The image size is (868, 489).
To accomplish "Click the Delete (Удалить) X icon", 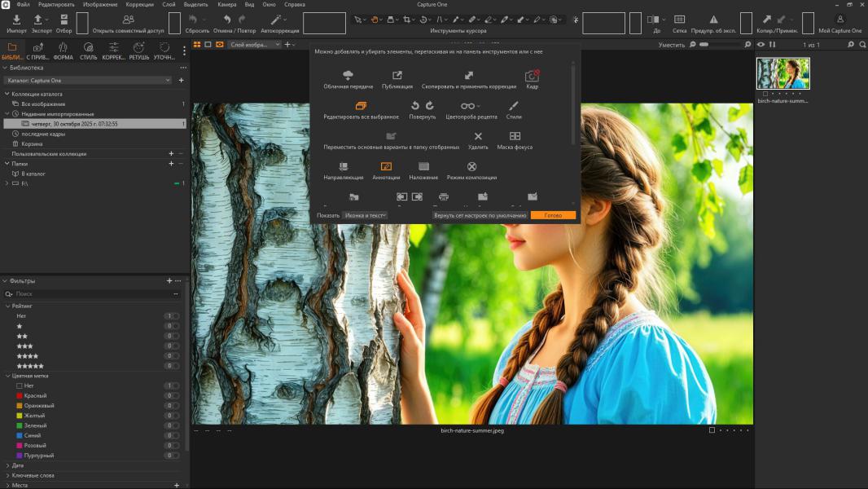I will pyautogui.click(x=478, y=136).
